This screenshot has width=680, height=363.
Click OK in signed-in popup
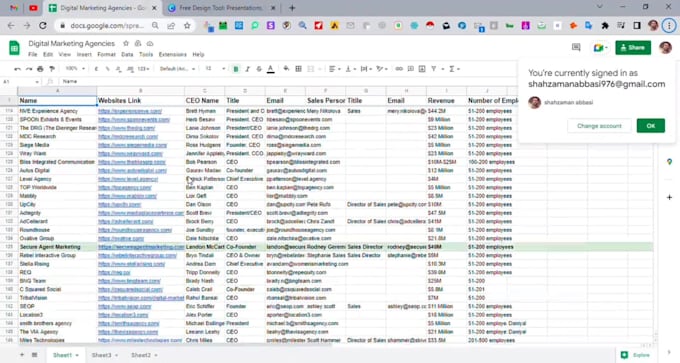point(651,126)
